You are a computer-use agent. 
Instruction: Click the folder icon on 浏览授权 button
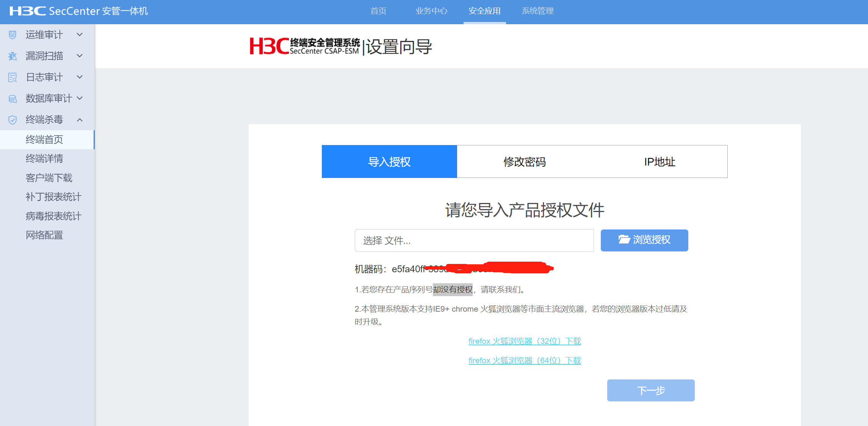[x=624, y=239]
